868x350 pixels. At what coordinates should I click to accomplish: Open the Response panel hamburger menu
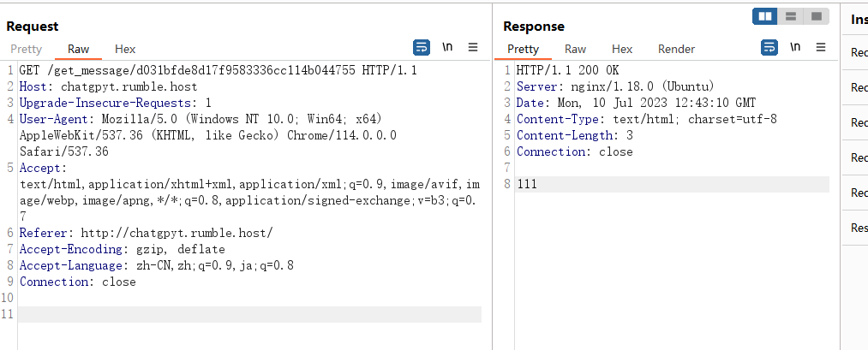(821, 48)
